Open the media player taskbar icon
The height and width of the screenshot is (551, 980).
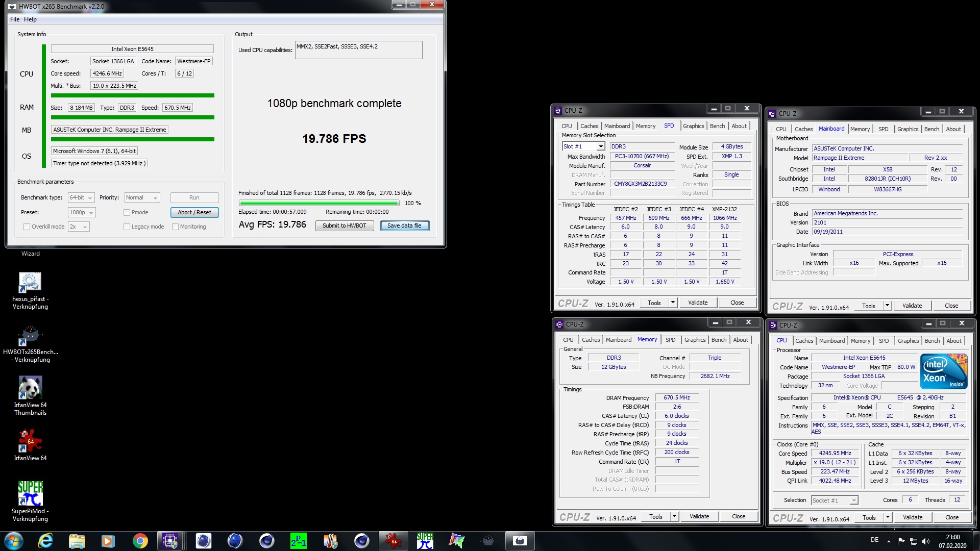[108, 541]
